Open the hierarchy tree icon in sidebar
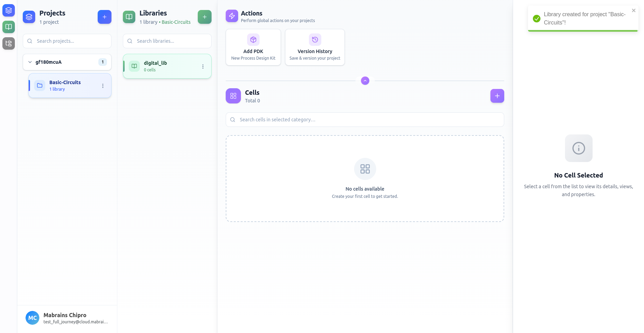The height and width of the screenshot is (333, 644). point(9,43)
